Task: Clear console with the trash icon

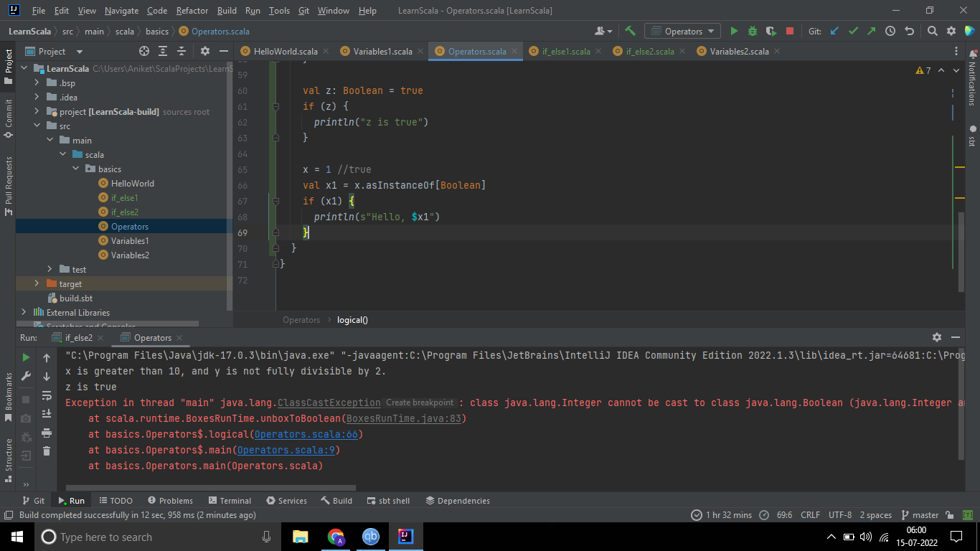Action: 47,451
